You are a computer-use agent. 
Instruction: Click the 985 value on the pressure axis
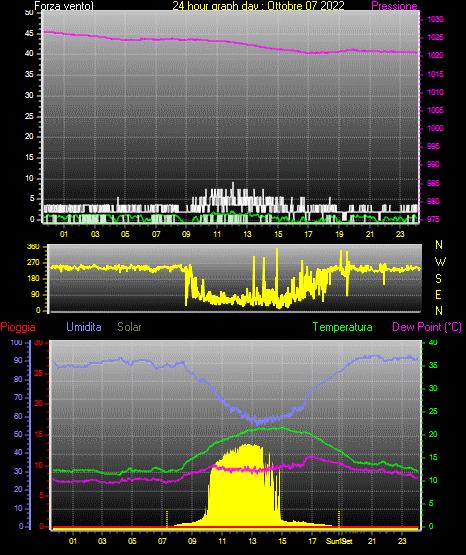(x=433, y=183)
